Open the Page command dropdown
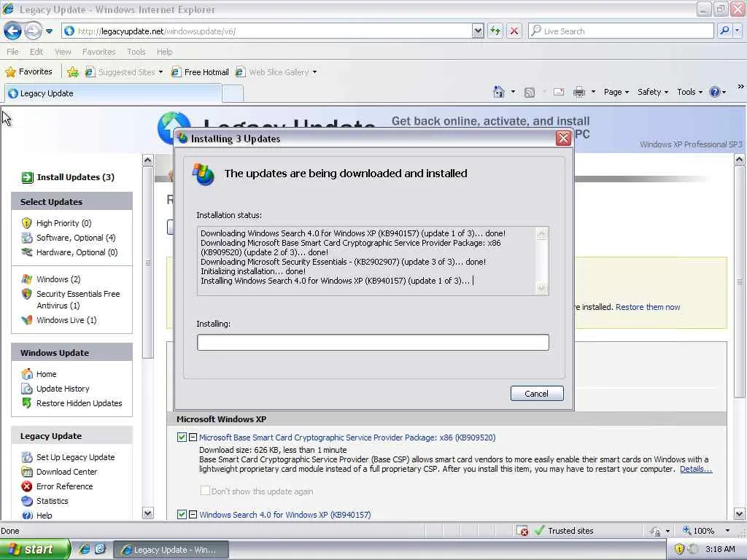 pyautogui.click(x=616, y=92)
